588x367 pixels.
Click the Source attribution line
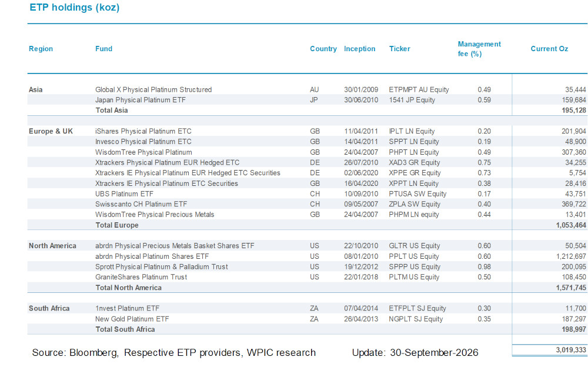tap(174, 353)
